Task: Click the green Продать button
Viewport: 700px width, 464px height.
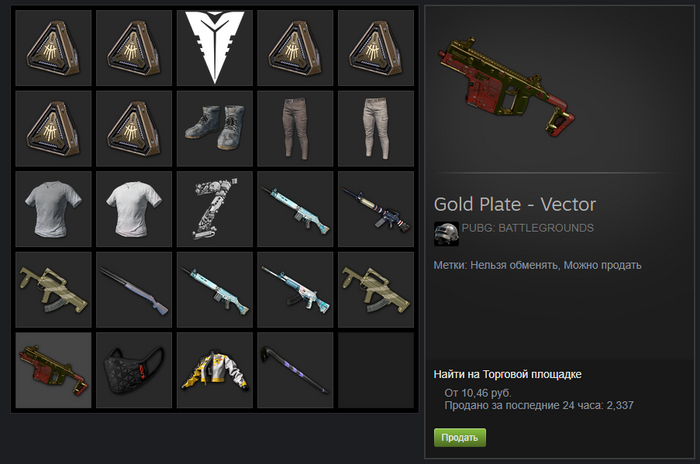Action: [x=460, y=437]
